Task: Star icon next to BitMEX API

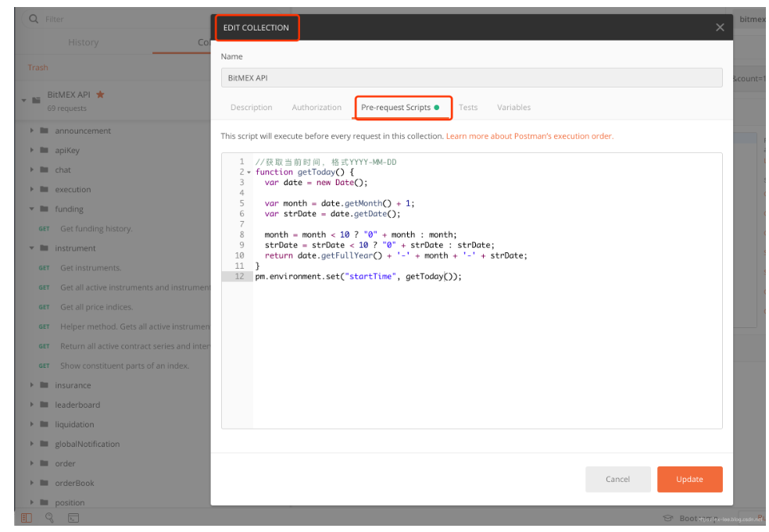Action: pyautogui.click(x=100, y=95)
